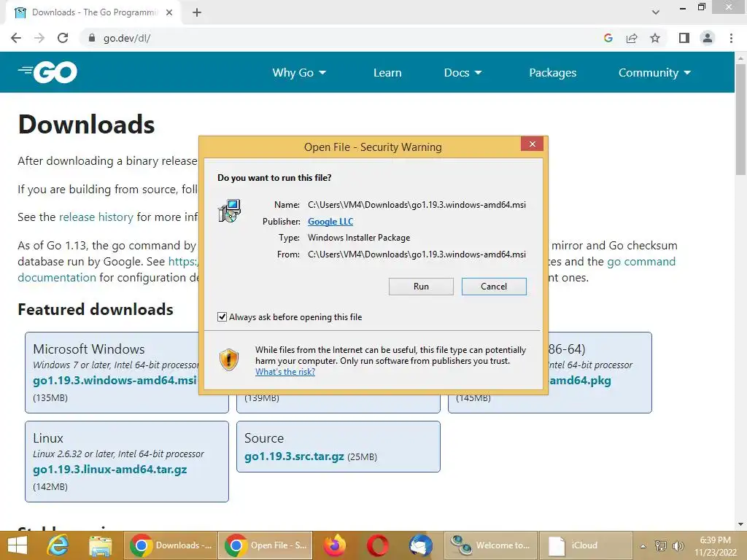Select the Downloads - The Go Programming tab
This screenshot has width=747, height=560.
(93, 12)
